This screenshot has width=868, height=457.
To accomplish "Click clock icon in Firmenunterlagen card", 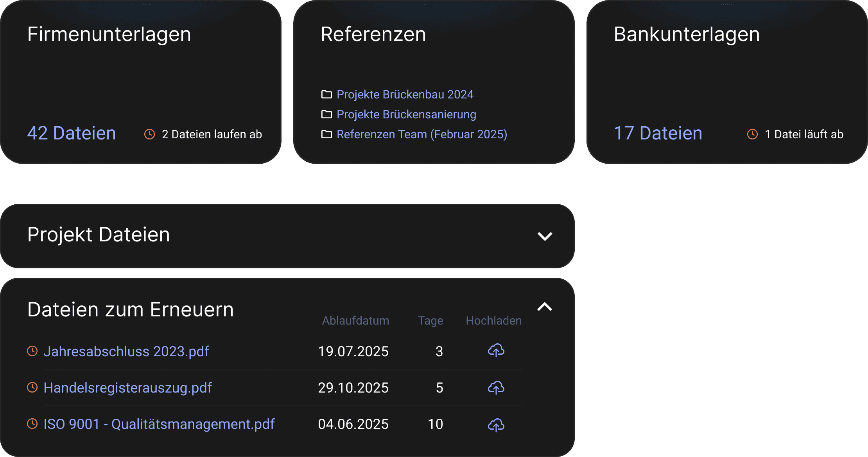I will click(x=149, y=134).
